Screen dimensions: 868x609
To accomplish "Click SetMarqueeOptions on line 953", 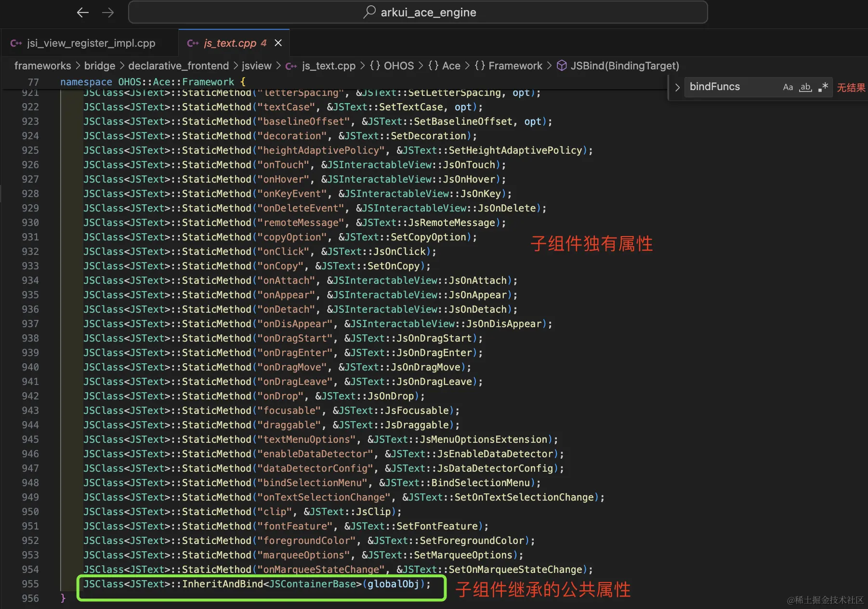I will click(x=463, y=555).
